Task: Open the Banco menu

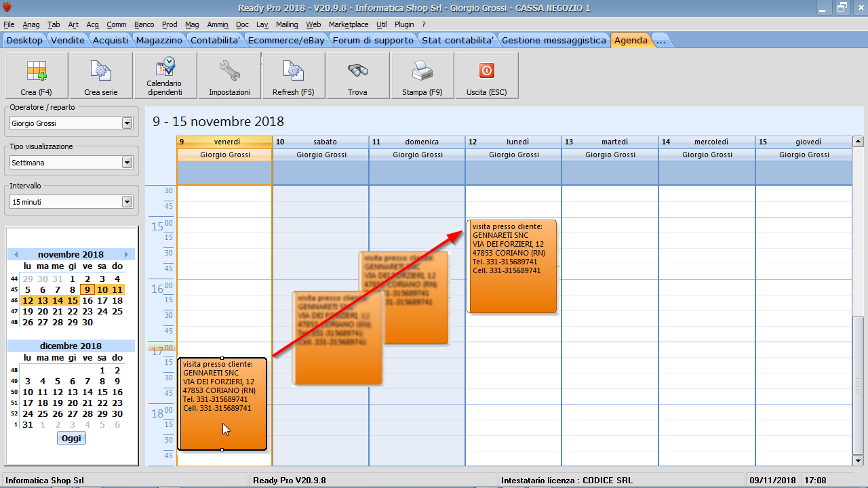Action: (x=144, y=24)
